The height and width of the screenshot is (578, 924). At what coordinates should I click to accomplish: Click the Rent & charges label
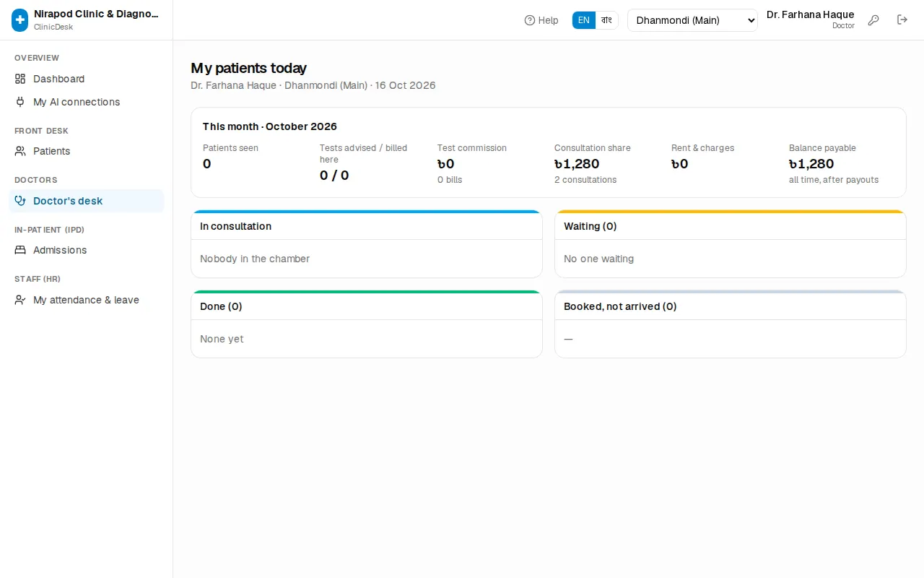point(703,148)
